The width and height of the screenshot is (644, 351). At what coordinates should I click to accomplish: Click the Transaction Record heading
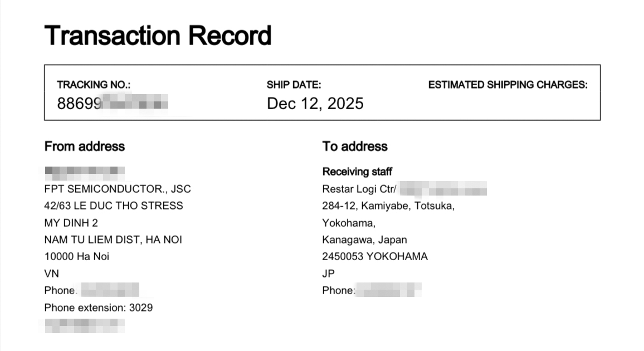(x=158, y=36)
